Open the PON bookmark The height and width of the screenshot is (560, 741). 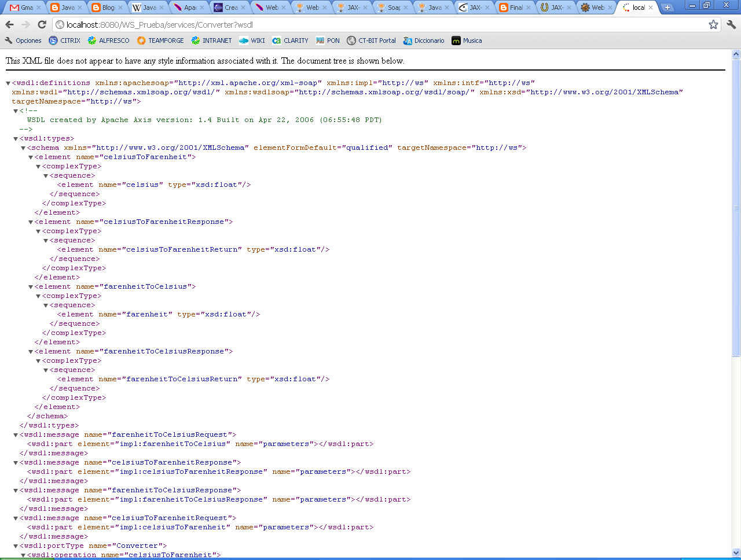click(328, 40)
